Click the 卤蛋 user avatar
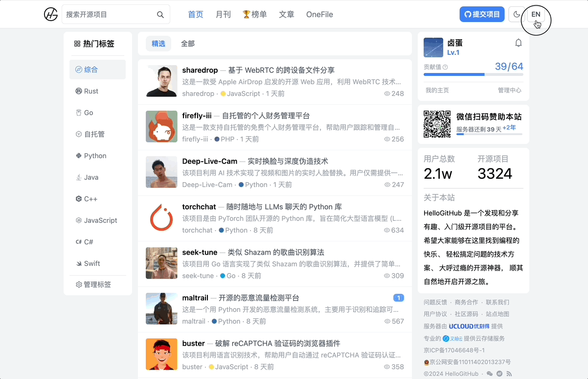 pyautogui.click(x=433, y=47)
